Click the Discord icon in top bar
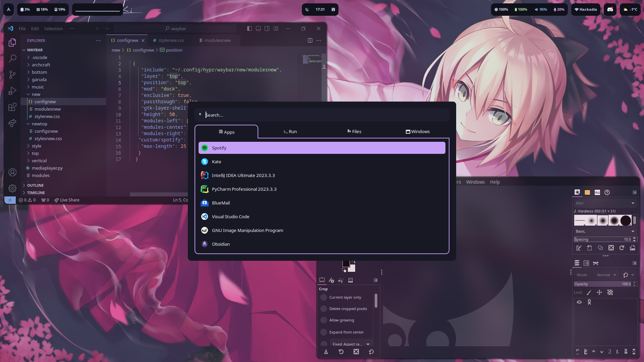Image resolution: width=644 pixels, height=362 pixels. (x=610, y=9)
